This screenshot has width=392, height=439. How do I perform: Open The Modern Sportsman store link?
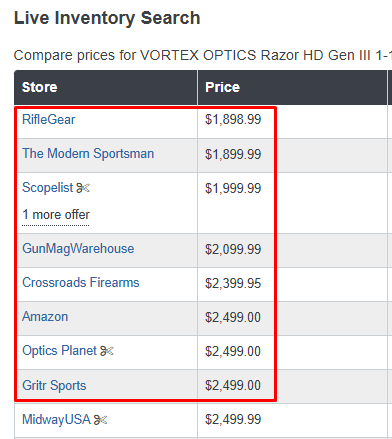coord(88,154)
